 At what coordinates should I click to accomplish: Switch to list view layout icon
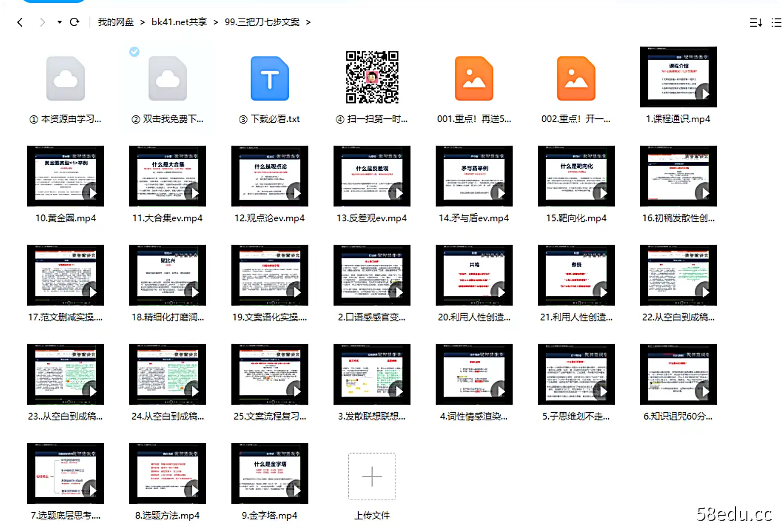[x=776, y=23]
